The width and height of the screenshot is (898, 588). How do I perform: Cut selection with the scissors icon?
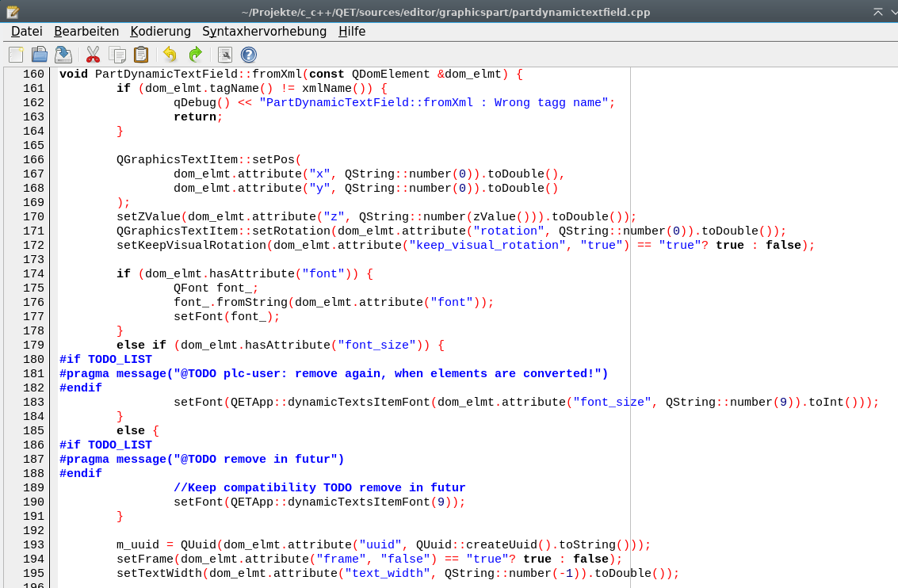tap(94, 55)
